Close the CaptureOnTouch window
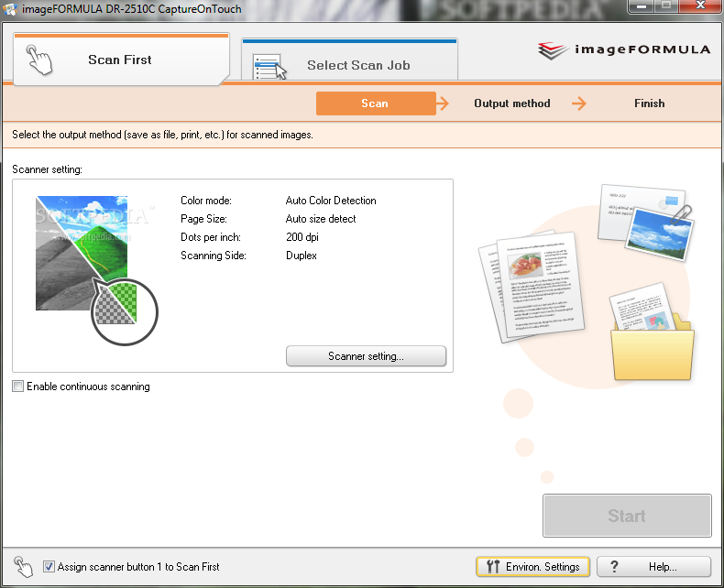724x588 pixels. [700, 5]
